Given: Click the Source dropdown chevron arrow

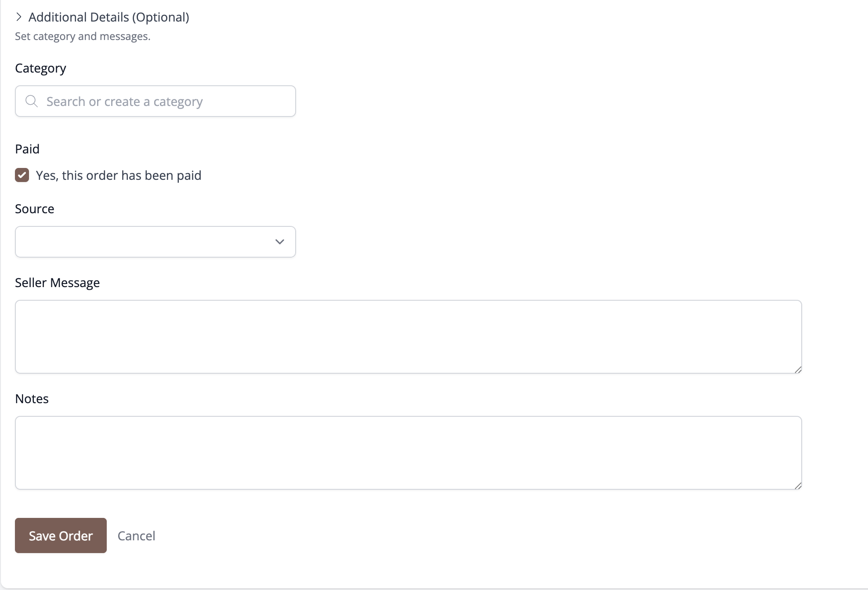Looking at the screenshot, I should click(279, 242).
